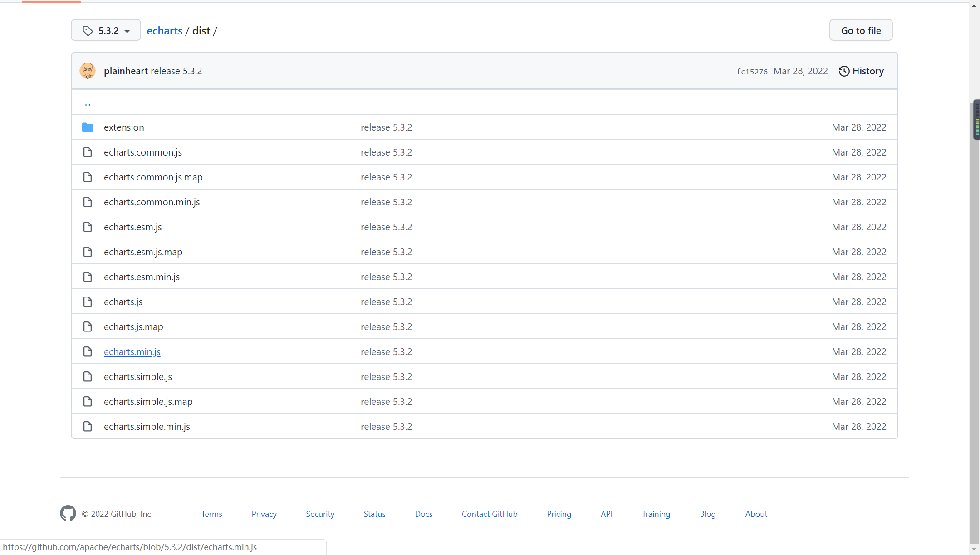Click the tag icon beside 5.3.2
The height and width of the screenshot is (555, 980).
click(88, 31)
